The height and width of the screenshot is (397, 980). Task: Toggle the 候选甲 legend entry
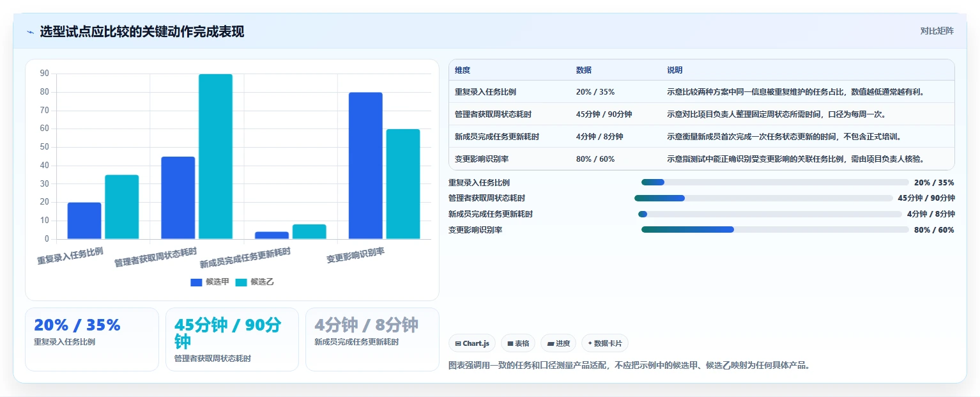pos(210,282)
